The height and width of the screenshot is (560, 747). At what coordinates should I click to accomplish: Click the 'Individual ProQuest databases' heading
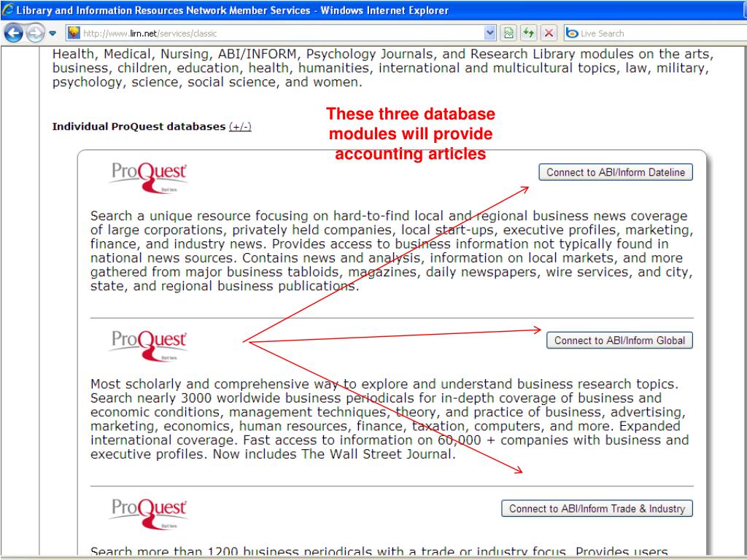pos(139,127)
